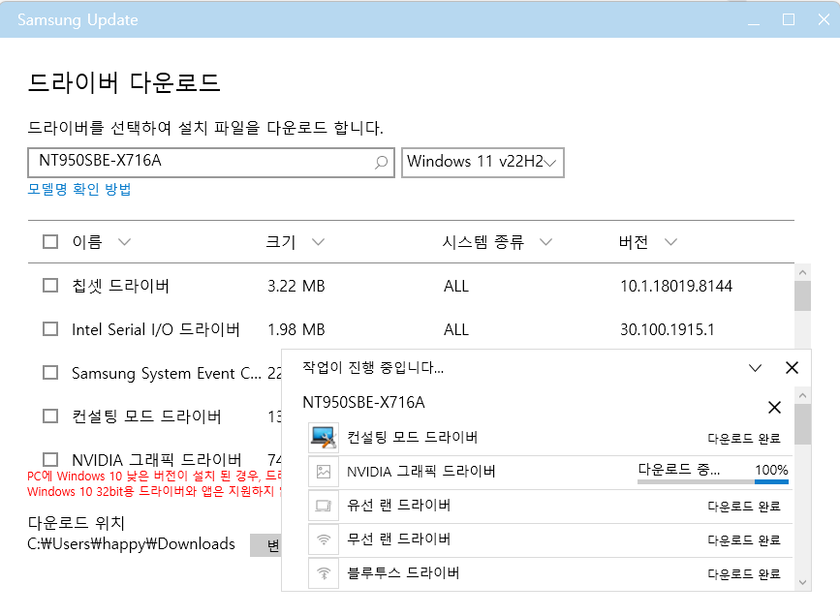Cancel the NT950SBE-X716A download group

pyautogui.click(x=774, y=407)
